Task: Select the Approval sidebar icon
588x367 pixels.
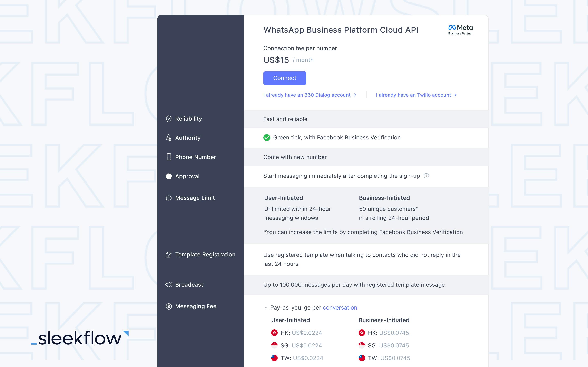Action: [169, 176]
